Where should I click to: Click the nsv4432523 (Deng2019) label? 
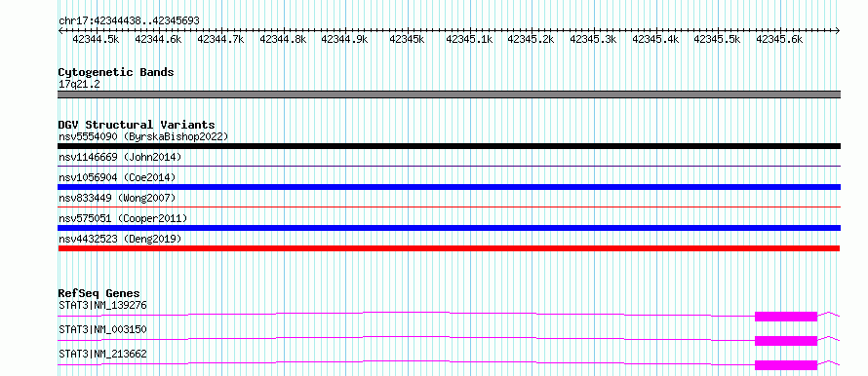click(x=120, y=239)
